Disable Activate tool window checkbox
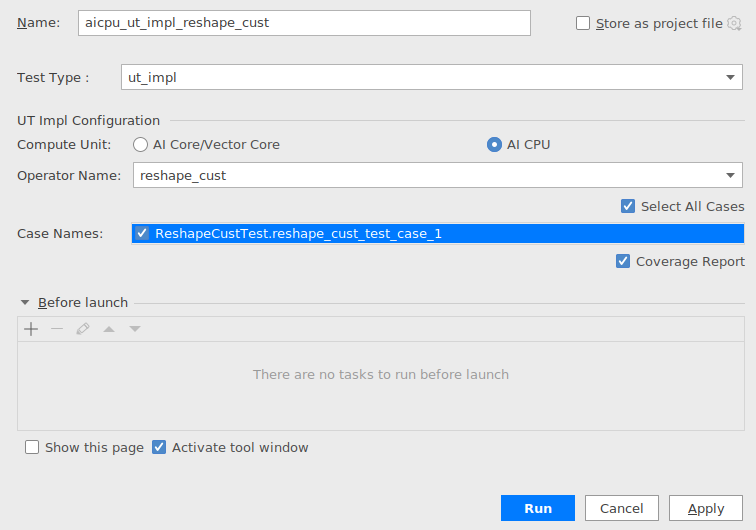This screenshot has width=756, height=530. coord(159,447)
